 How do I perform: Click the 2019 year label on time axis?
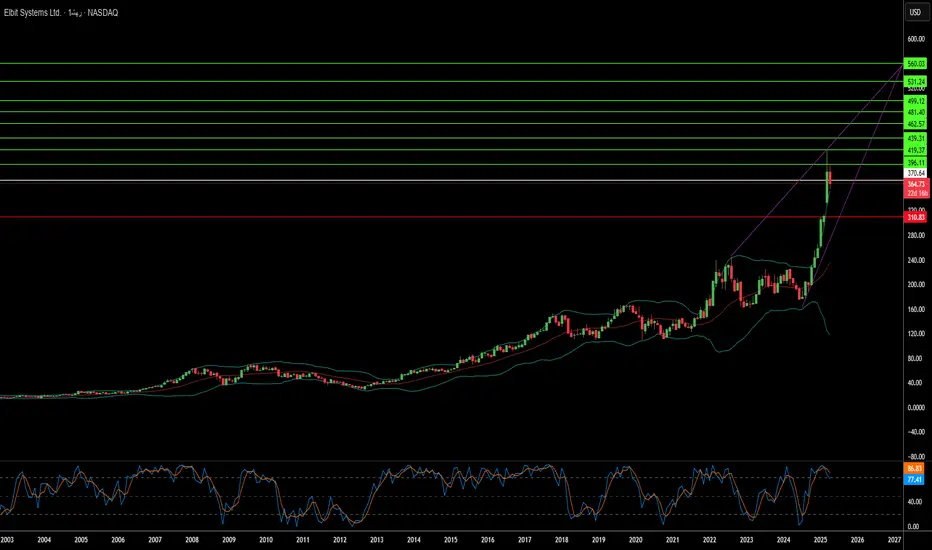tap(599, 540)
